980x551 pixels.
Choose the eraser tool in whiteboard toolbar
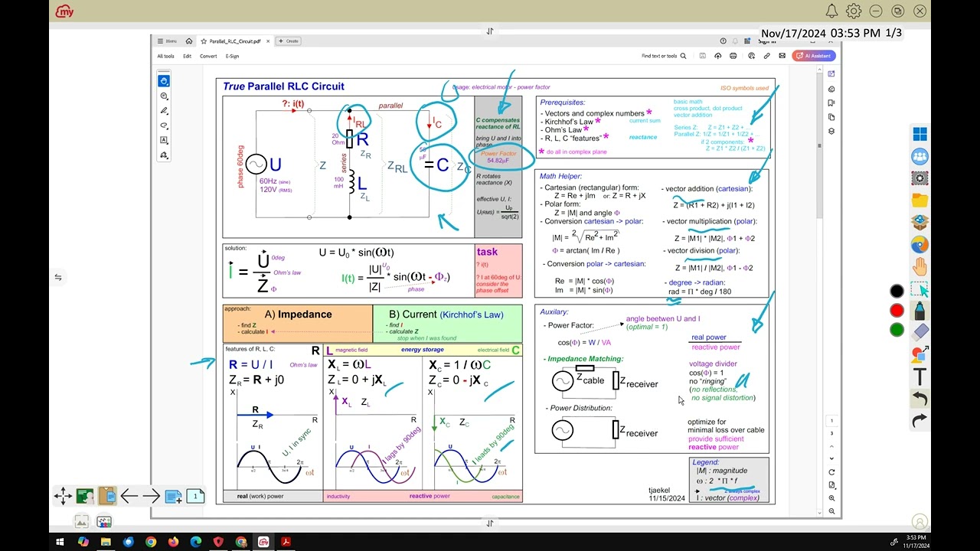(x=920, y=332)
